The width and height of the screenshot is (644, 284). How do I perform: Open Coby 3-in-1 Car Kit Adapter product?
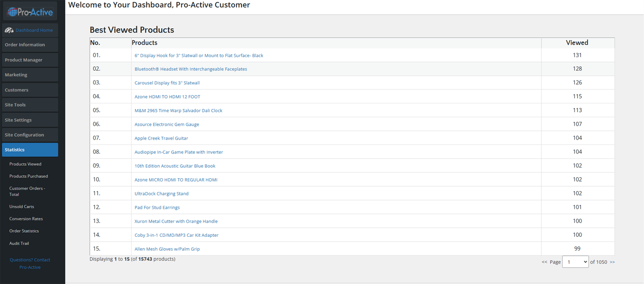click(176, 235)
